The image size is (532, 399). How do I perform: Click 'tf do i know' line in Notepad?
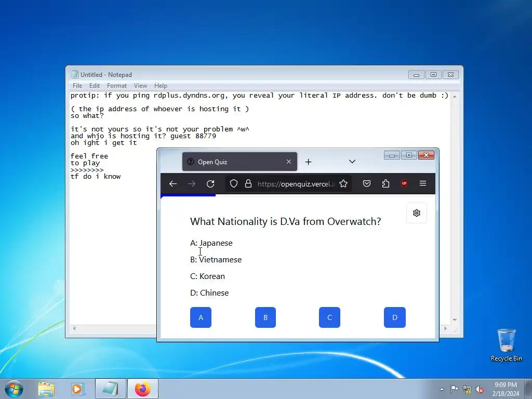pyautogui.click(x=96, y=177)
